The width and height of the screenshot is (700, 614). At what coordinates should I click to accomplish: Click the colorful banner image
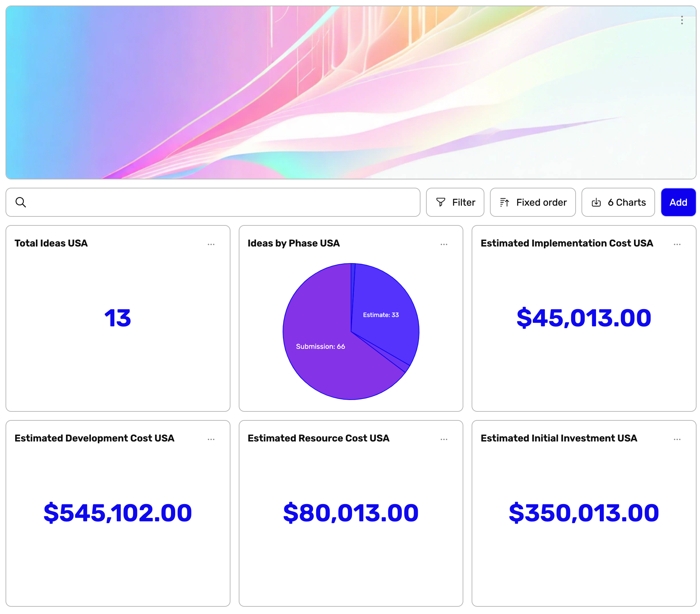tap(350, 92)
